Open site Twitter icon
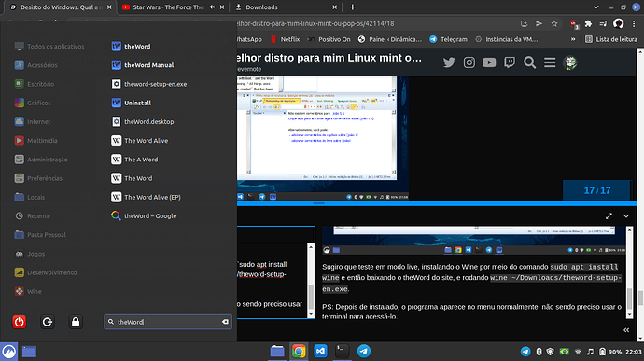This screenshot has width=644, height=361. click(x=449, y=62)
